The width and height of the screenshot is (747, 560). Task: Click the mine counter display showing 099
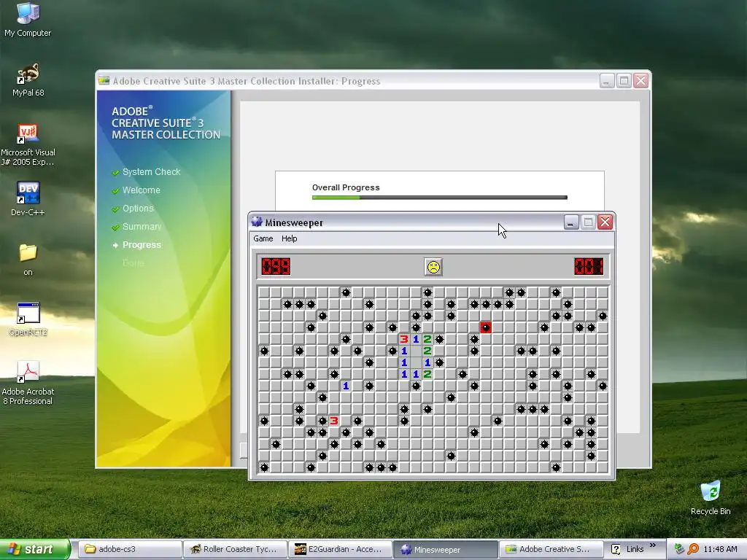pyautogui.click(x=276, y=266)
